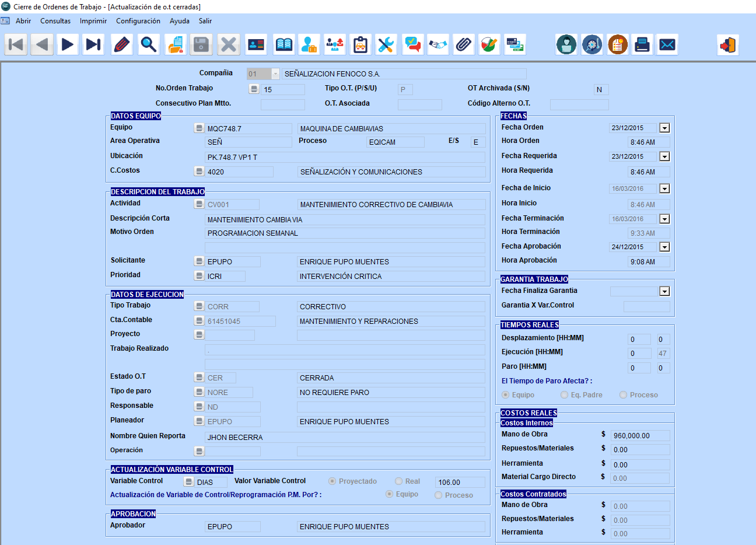Image resolution: width=756 pixels, height=545 pixels.
Task: Click the floppy disk save icon
Action: click(x=202, y=44)
